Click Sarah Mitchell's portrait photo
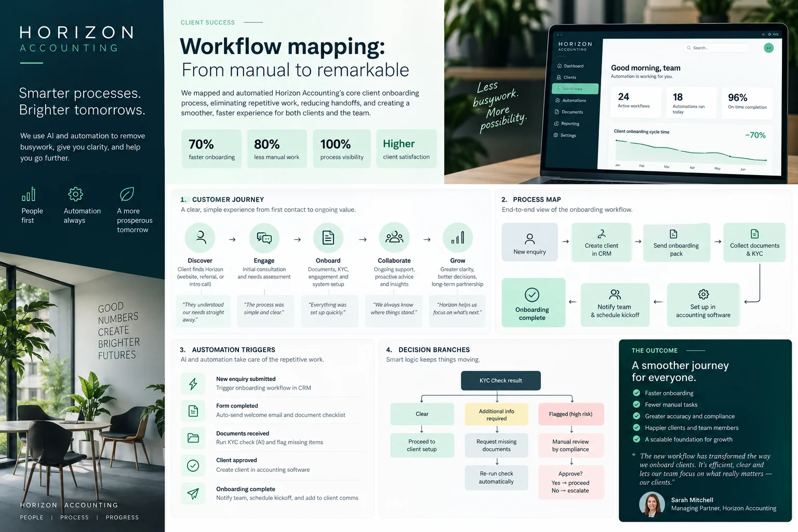 click(x=652, y=505)
